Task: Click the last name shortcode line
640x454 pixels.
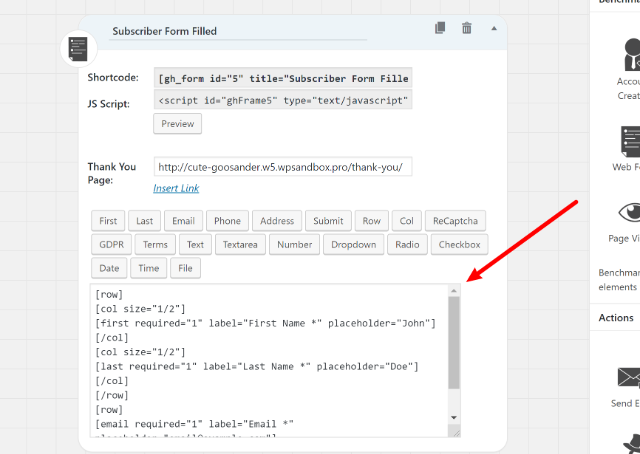Action: [257, 367]
